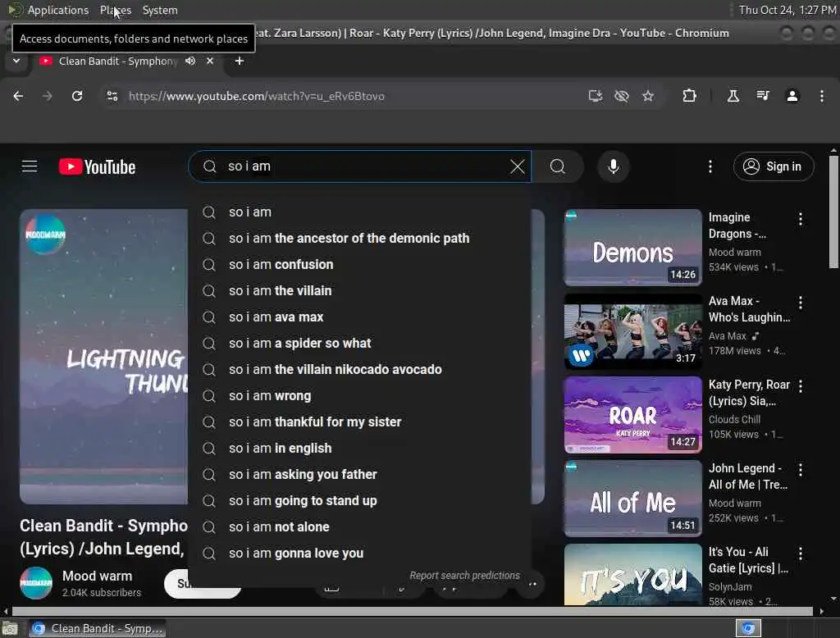Open the ROAR Katy Perry thumbnail
Viewport: 840px width, 638px height.
point(632,415)
